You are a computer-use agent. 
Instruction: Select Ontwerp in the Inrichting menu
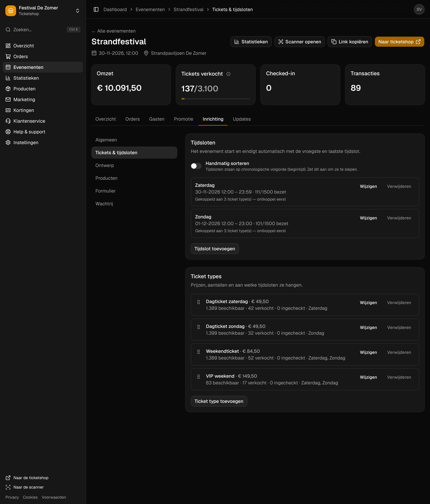pyautogui.click(x=134, y=165)
